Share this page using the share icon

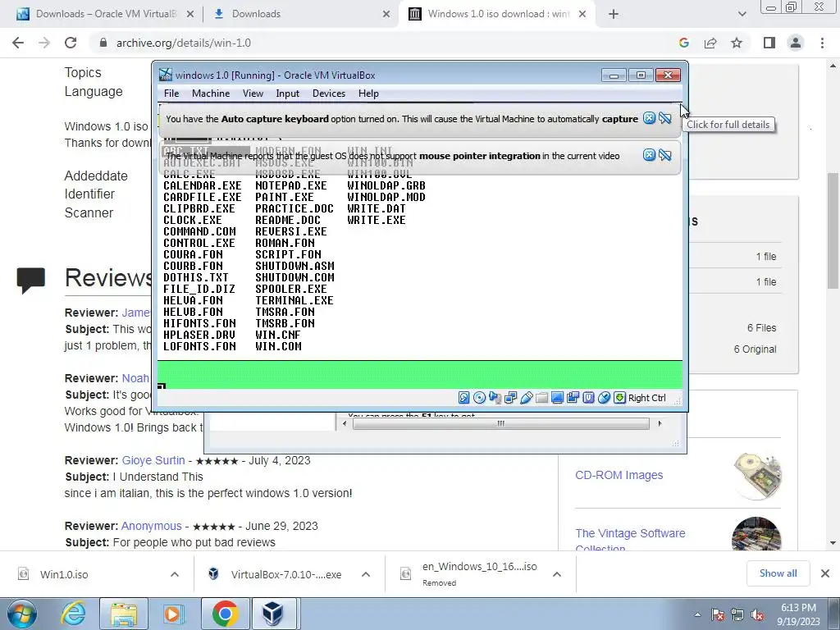710,43
